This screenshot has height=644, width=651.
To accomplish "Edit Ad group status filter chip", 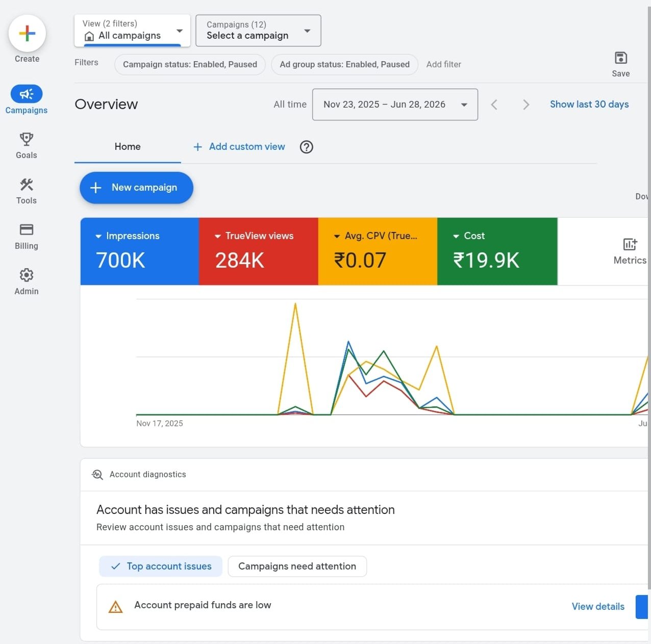I will 344,65.
